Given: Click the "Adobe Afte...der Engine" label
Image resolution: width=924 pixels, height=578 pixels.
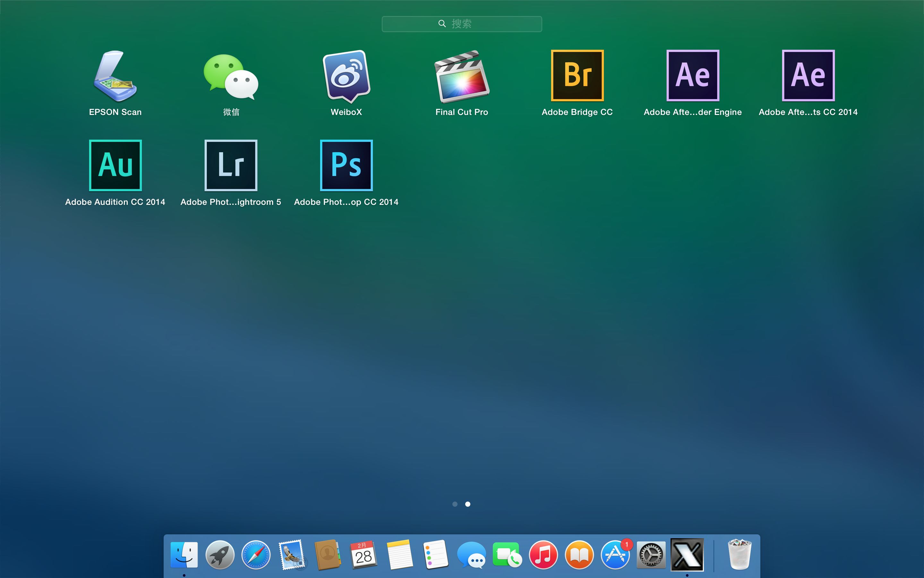Looking at the screenshot, I should (693, 112).
